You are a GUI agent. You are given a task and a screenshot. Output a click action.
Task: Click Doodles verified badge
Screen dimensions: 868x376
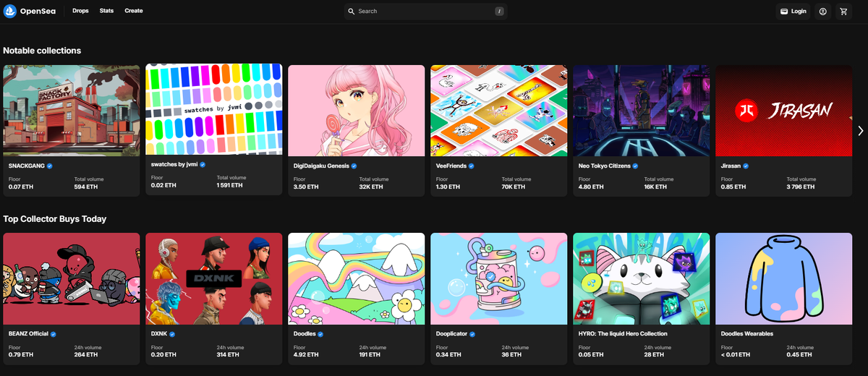[320, 334]
